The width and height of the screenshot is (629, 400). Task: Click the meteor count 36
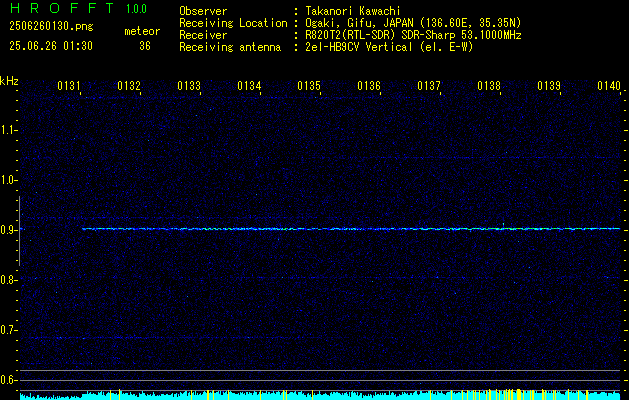pyautogui.click(x=145, y=46)
